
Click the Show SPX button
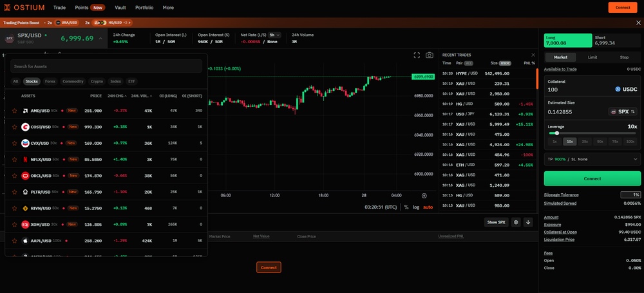tap(496, 222)
